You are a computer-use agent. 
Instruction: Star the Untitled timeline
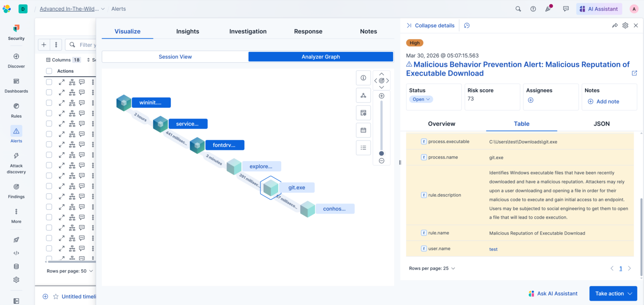click(x=55, y=296)
